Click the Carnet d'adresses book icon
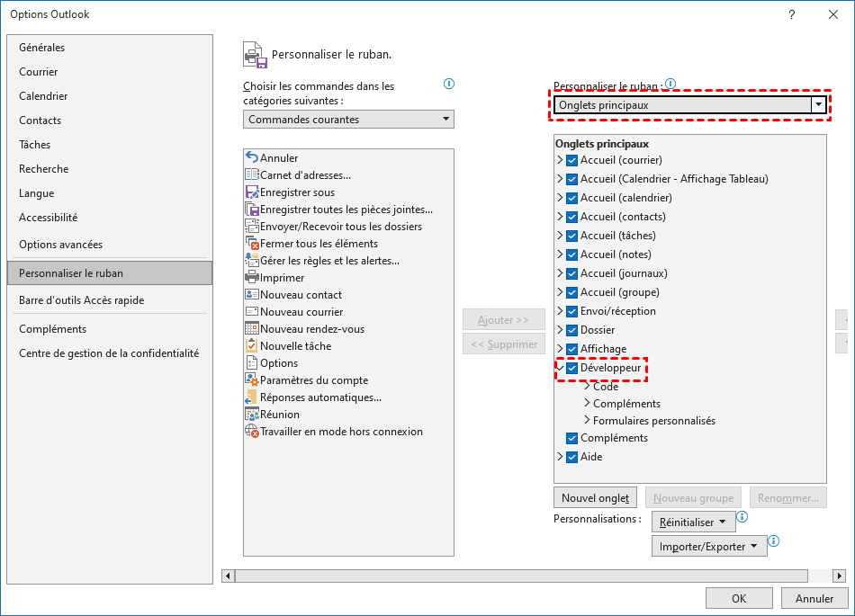This screenshot has width=855, height=616. coord(252,174)
